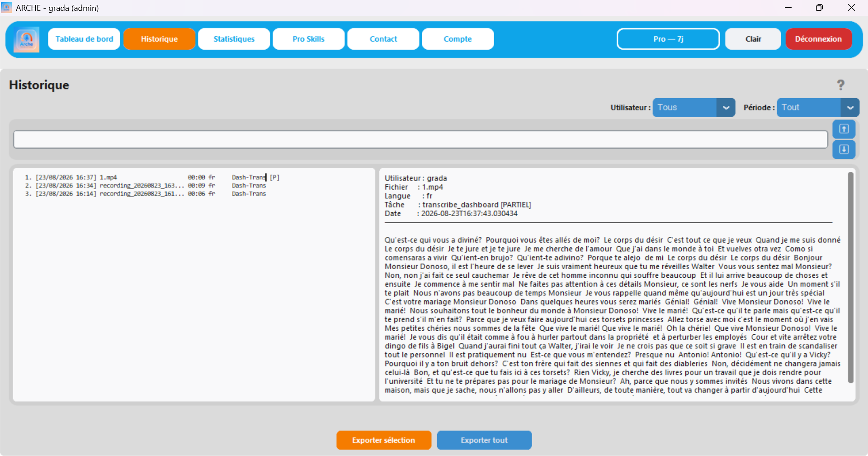
Task: Restore down the ARCHE window
Action: [819, 8]
